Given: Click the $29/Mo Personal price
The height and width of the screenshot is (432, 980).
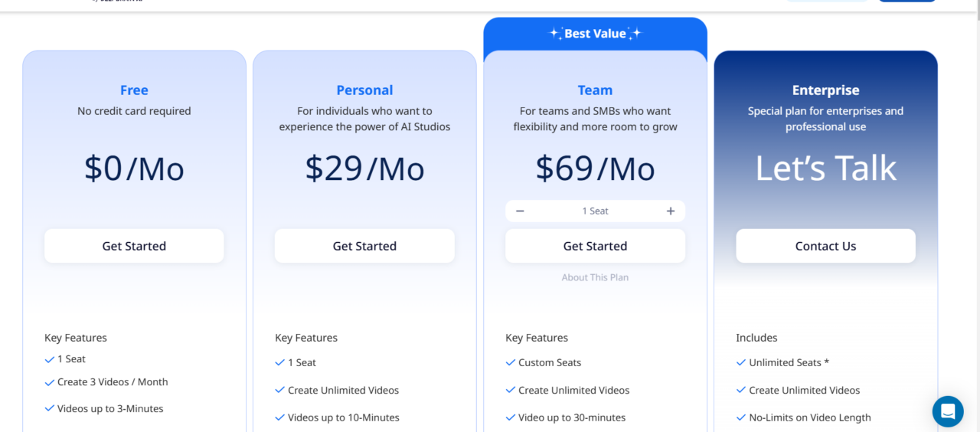Looking at the screenshot, I should [364, 169].
